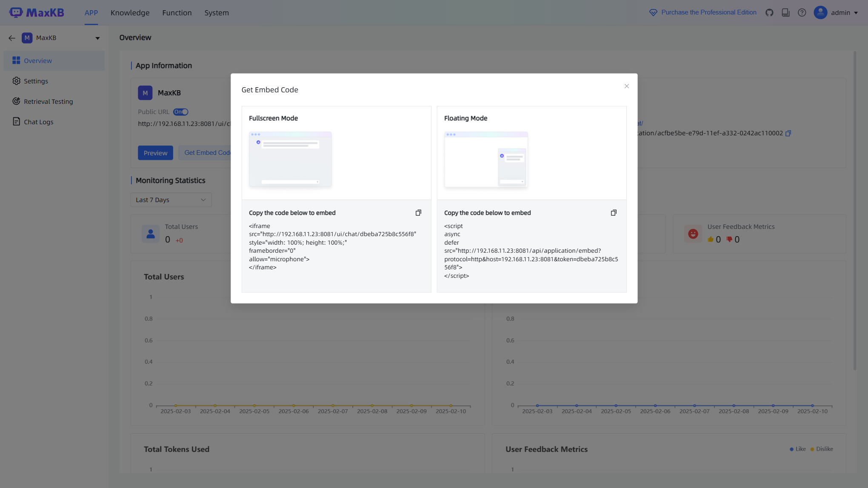
Task: Switch to the System tab
Action: click(x=217, y=12)
